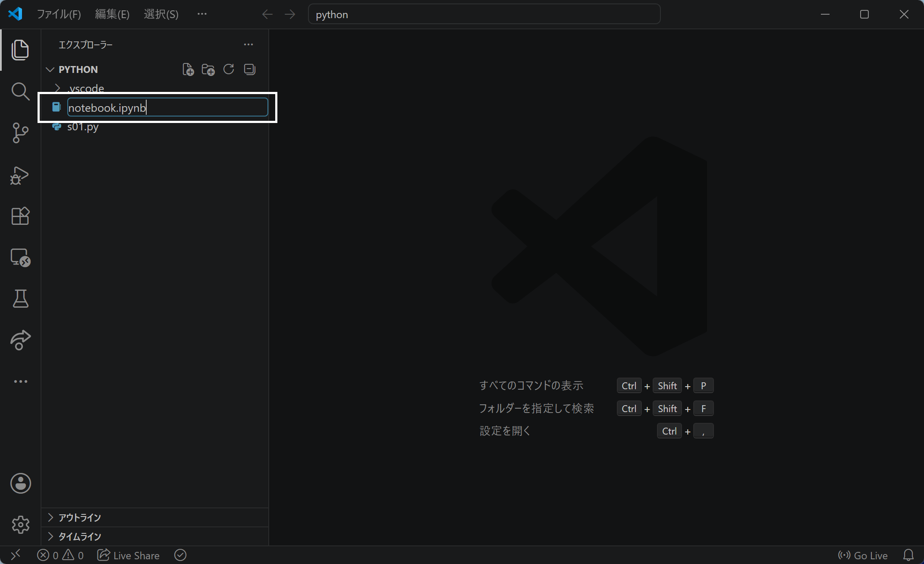This screenshot has height=564, width=924.
Task: Expand the タイムライン section
Action: point(155,536)
